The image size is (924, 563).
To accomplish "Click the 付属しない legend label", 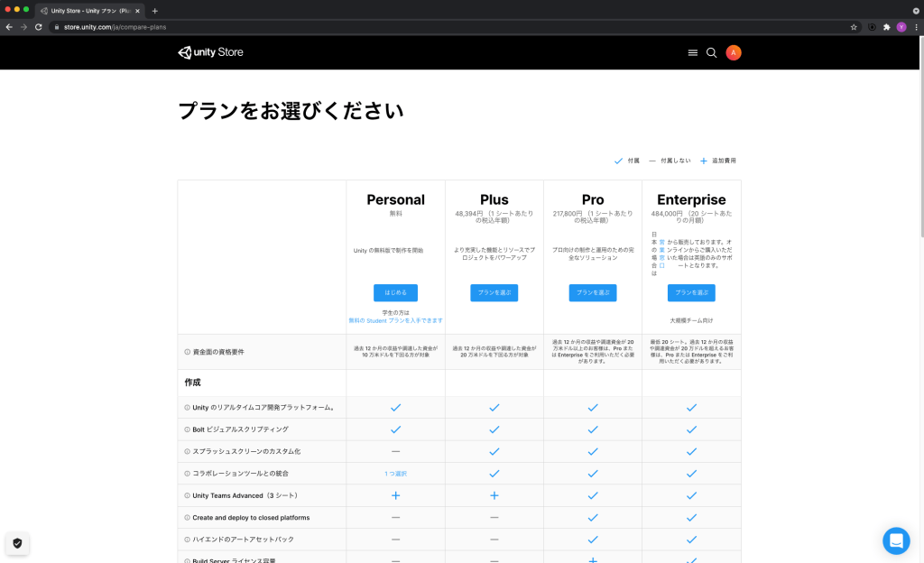I will coord(675,161).
